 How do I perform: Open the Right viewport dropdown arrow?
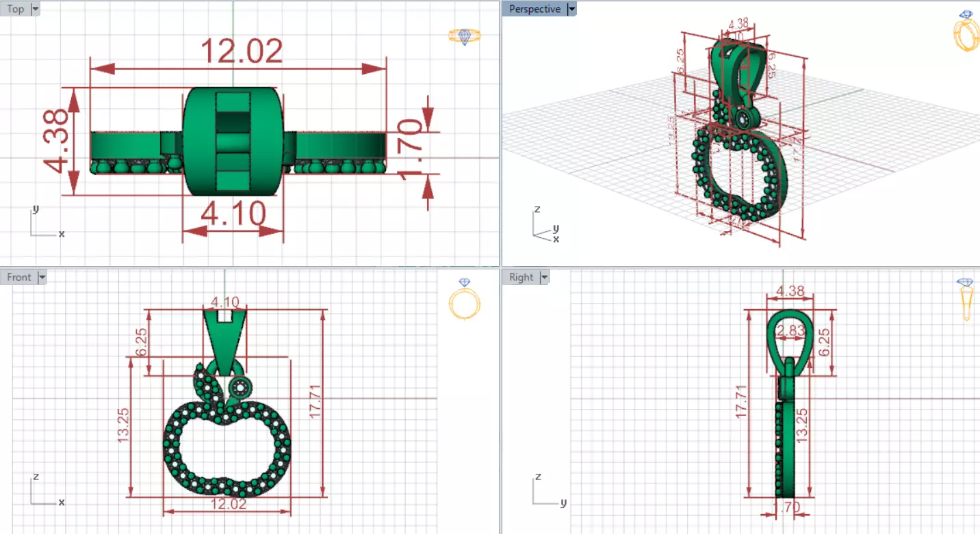coord(544,277)
